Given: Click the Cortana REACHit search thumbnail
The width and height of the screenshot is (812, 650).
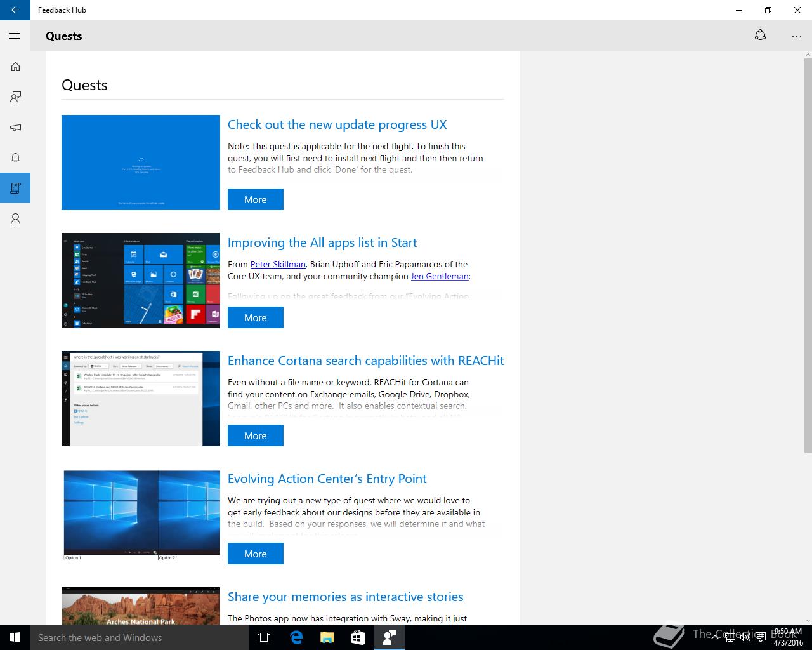Looking at the screenshot, I should coord(141,399).
